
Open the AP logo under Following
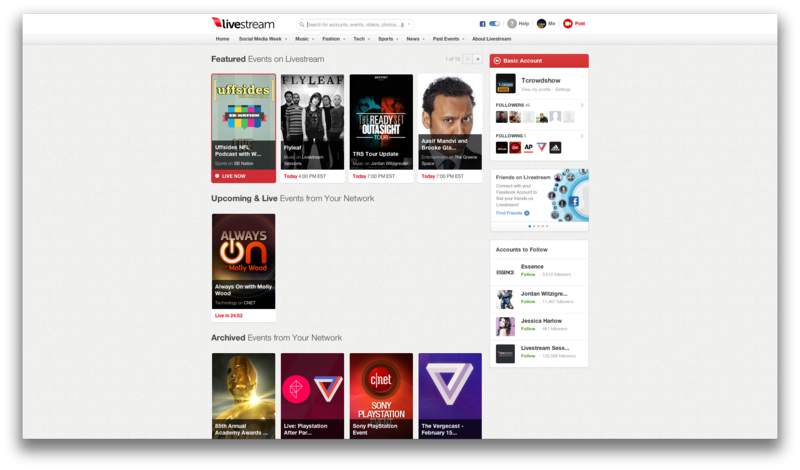(529, 147)
